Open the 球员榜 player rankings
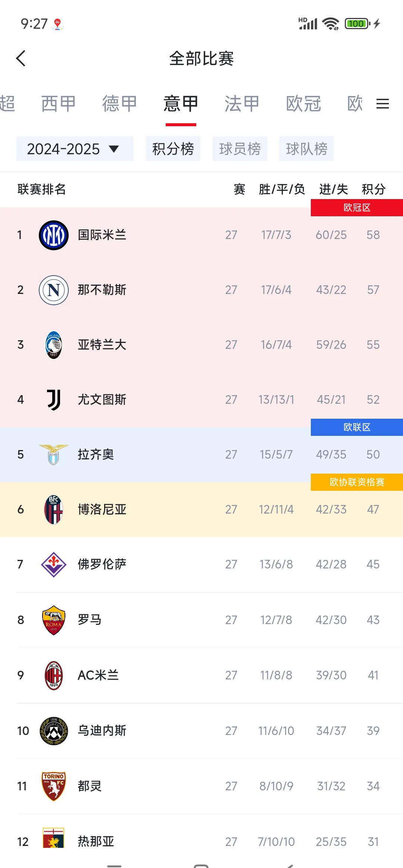Image resolution: width=403 pixels, height=868 pixels. pos(240,149)
